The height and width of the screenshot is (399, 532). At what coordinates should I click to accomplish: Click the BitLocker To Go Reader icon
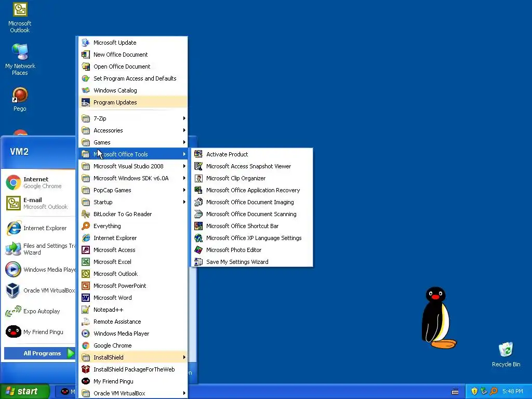(x=86, y=214)
